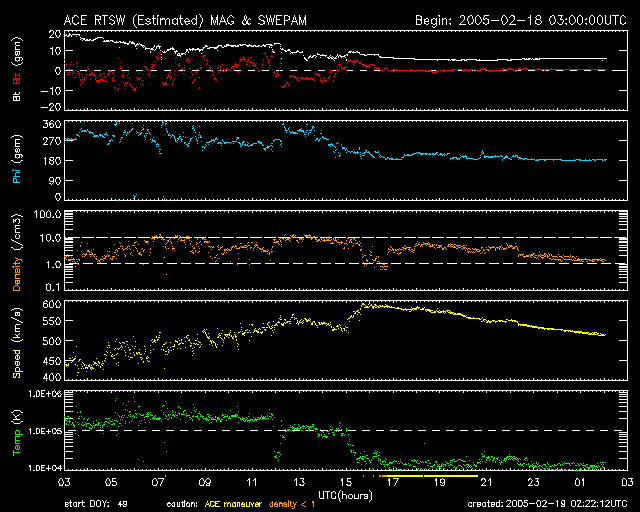
Task: Click the 'caution:' legend label
Action: pyautogui.click(x=182, y=504)
